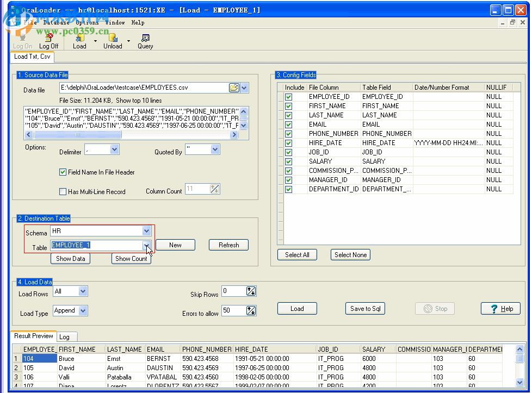The width and height of the screenshot is (532, 393).
Task: Expand the Delimiter dropdown
Action: tap(114, 149)
